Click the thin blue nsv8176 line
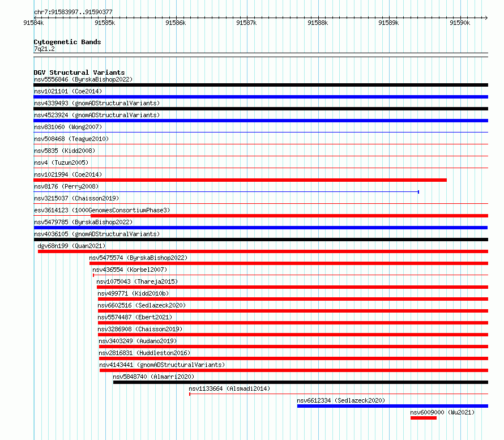Screen dimensions: 504x440 tap(227, 192)
